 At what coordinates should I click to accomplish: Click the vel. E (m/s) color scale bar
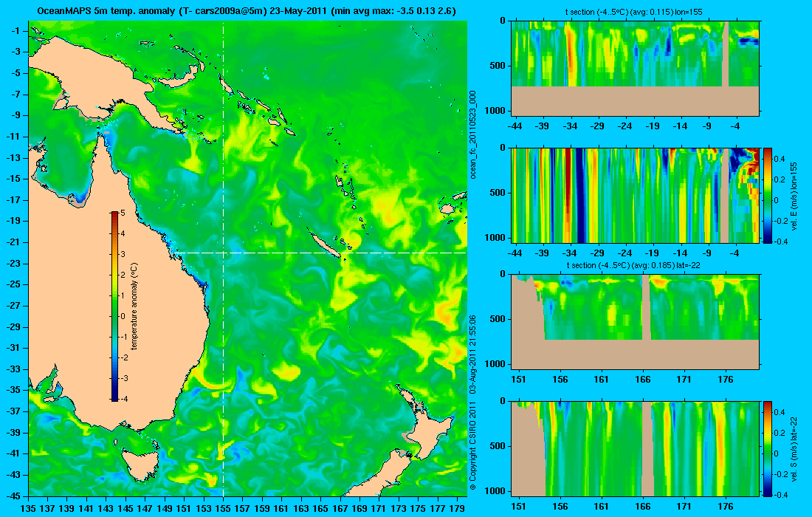tap(767, 195)
